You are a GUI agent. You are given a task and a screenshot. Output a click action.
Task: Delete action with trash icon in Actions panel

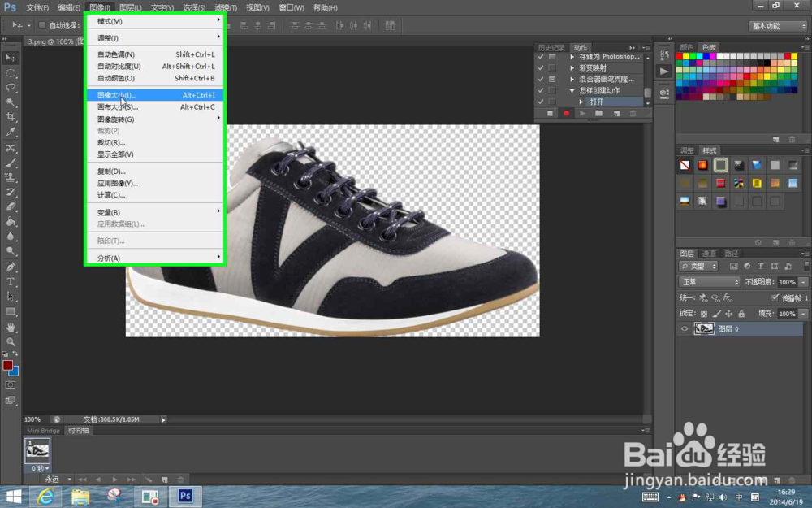[x=633, y=113]
